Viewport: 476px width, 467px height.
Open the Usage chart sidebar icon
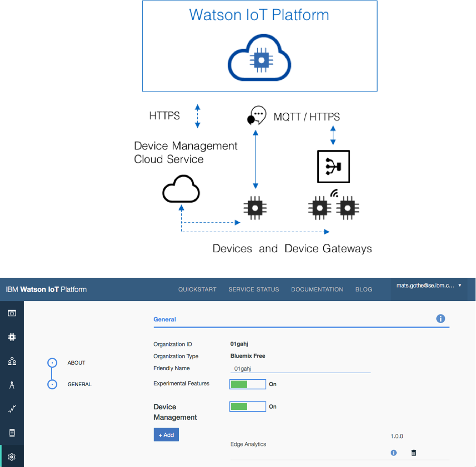pos(12,409)
